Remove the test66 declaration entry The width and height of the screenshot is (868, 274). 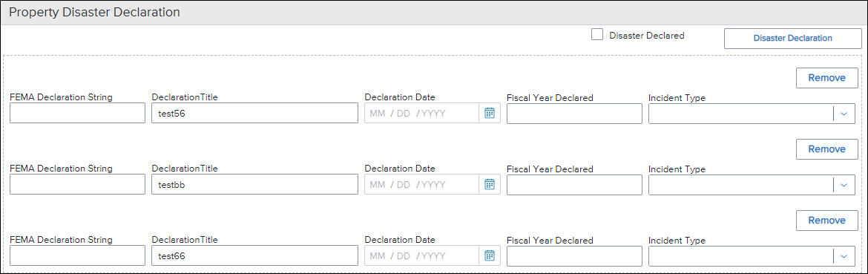click(x=827, y=221)
